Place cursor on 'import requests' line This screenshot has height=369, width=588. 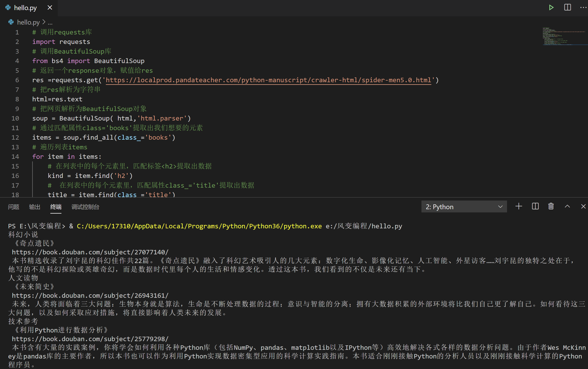pos(61,42)
